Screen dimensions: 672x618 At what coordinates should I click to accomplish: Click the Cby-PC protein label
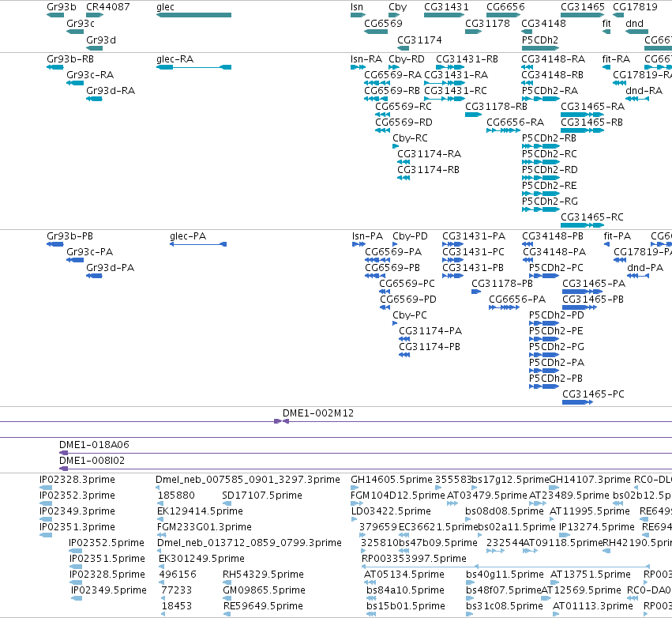[x=410, y=315]
